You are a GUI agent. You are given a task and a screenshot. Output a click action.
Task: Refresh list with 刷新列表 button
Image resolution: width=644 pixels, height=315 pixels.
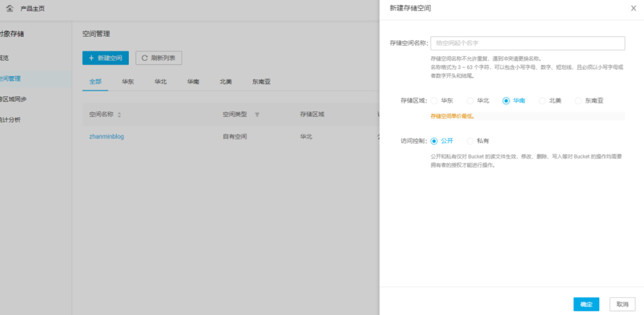click(x=159, y=58)
